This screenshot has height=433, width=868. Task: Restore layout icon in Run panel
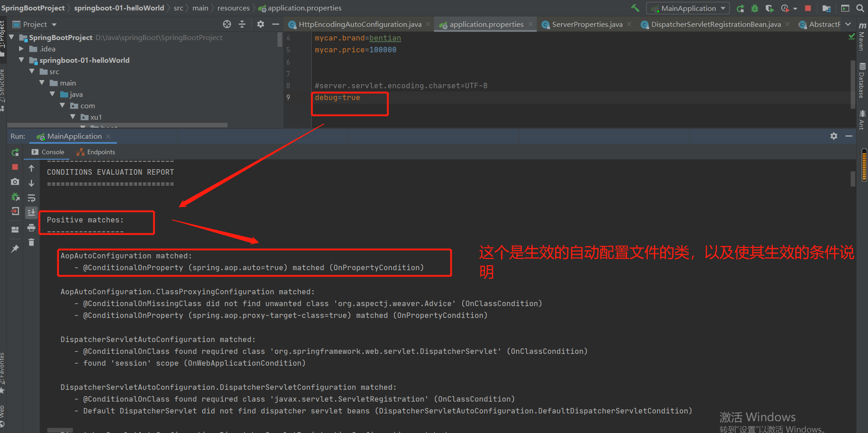point(15,229)
